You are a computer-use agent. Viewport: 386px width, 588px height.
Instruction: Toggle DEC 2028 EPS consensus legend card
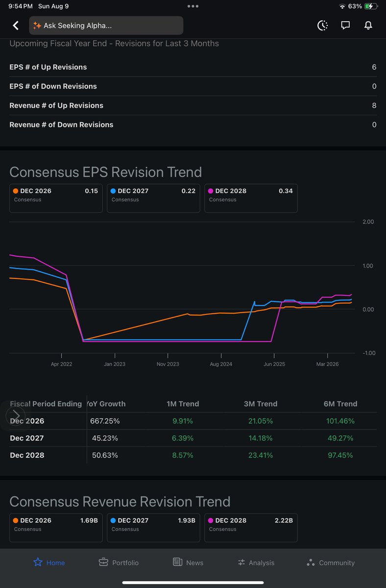(x=251, y=198)
